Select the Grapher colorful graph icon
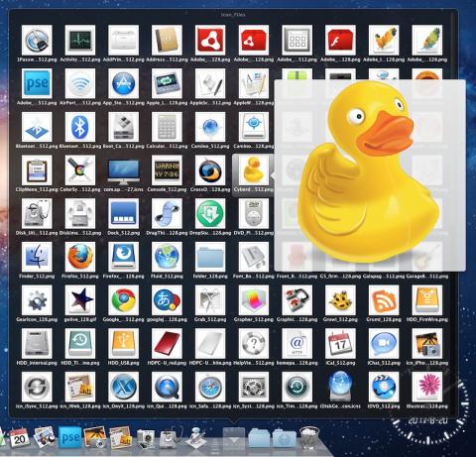476x457 pixels. (x=254, y=300)
